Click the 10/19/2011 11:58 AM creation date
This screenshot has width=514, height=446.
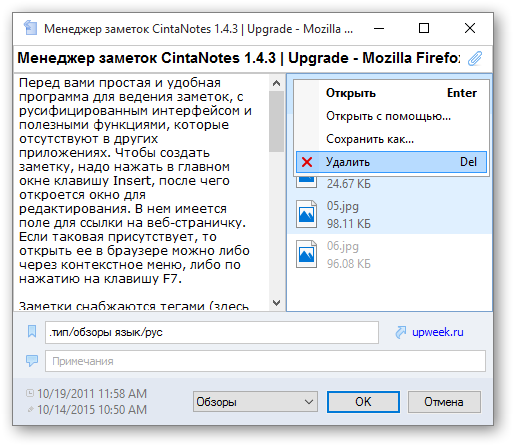click(x=92, y=394)
